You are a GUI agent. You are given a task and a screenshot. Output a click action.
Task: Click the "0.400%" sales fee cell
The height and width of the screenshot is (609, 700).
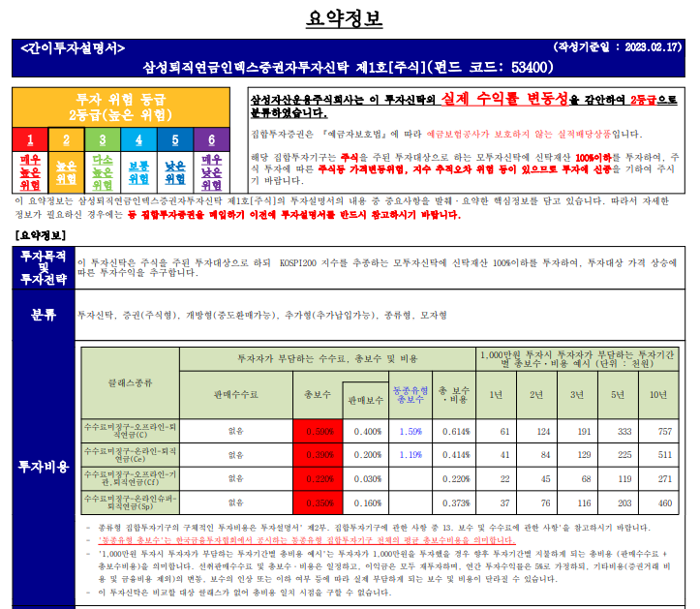(367, 431)
